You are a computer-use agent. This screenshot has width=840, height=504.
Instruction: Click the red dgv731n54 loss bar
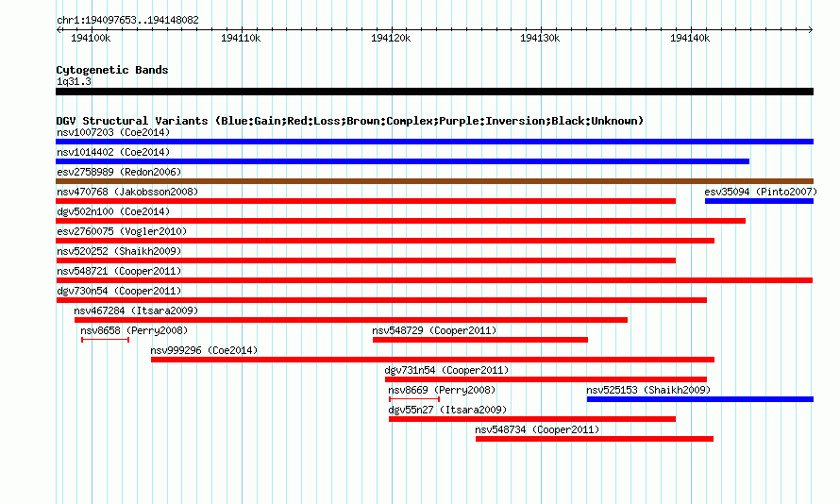[x=546, y=379]
